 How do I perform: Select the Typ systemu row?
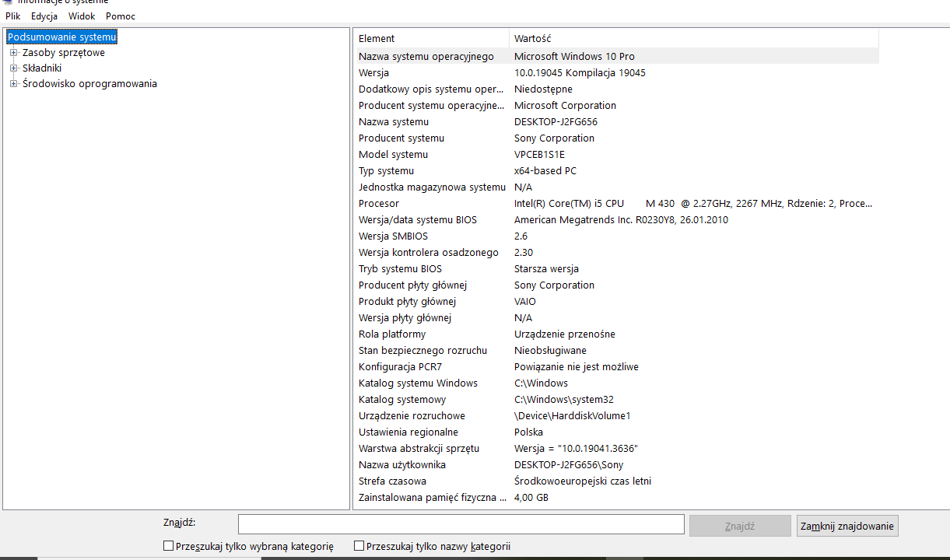[x=617, y=170]
